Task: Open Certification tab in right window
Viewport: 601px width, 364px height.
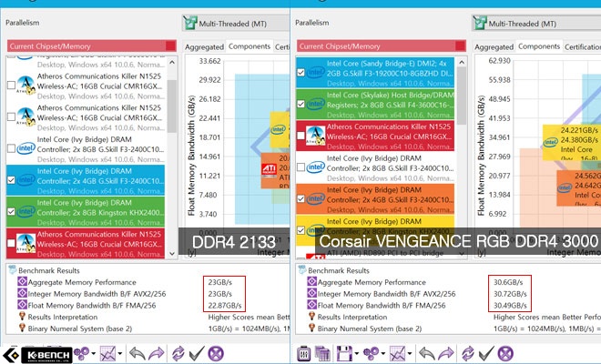Action: pyautogui.click(x=583, y=46)
